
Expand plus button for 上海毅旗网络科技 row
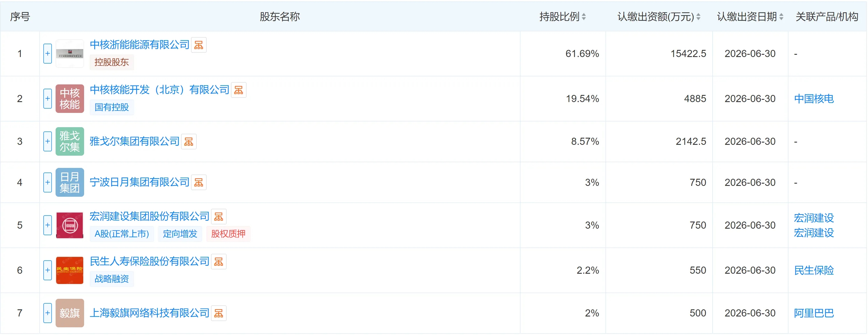point(48,313)
